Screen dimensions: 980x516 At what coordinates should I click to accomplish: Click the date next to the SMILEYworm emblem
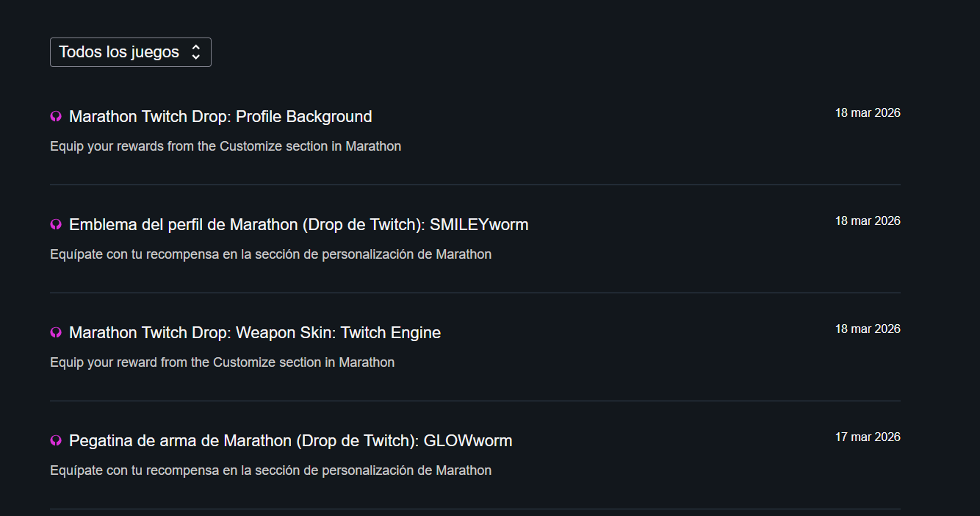(868, 221)
